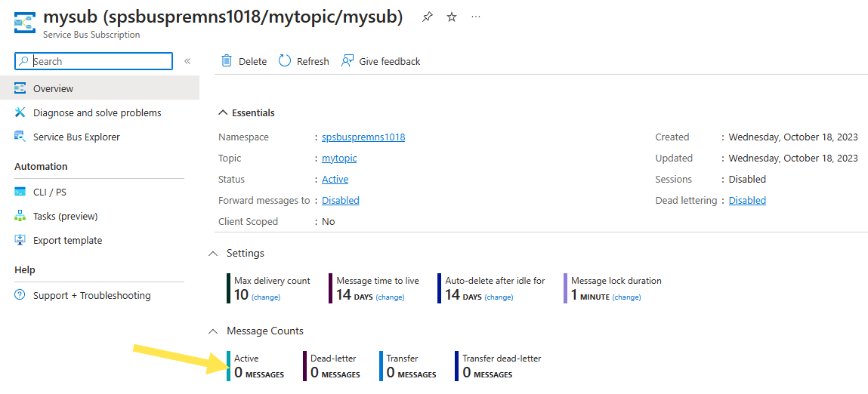Viewport: 868px width, 394px height.
Task: Mark mysub as favorite with star icon
Action: (452, 17)
